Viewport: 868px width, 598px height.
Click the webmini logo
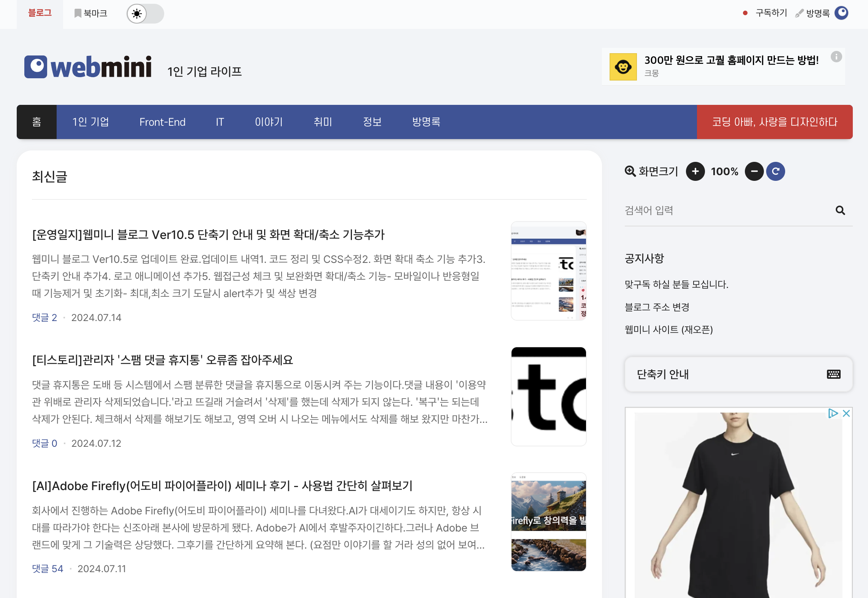[88, 67]
